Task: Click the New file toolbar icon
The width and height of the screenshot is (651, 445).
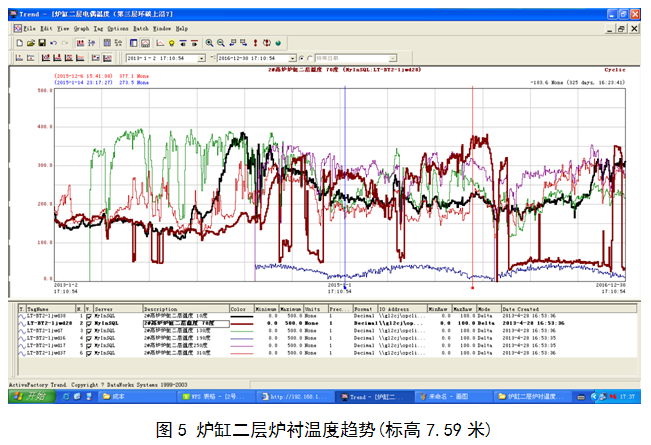Action: [18, 43]
